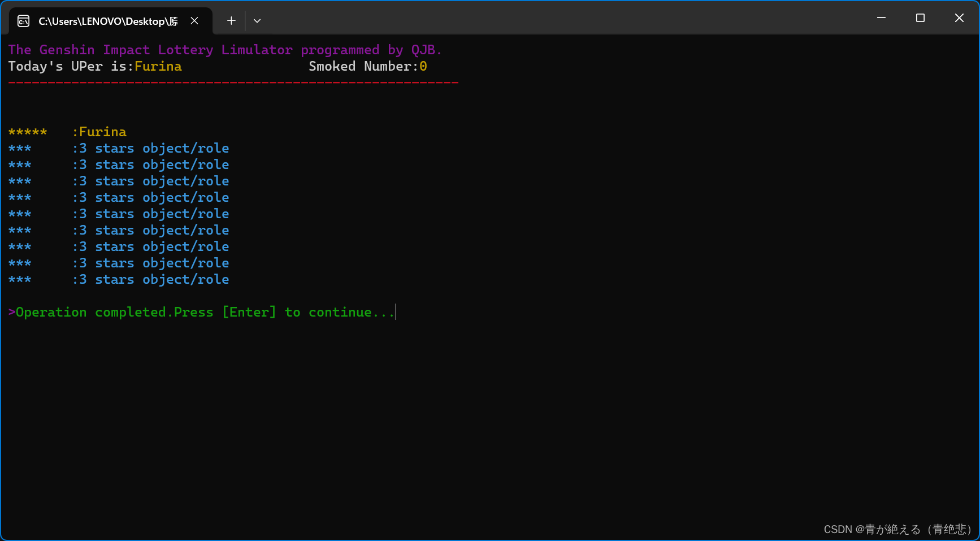Close the terminal window
The width and height of the screenshot is (980, 541).
959,18
